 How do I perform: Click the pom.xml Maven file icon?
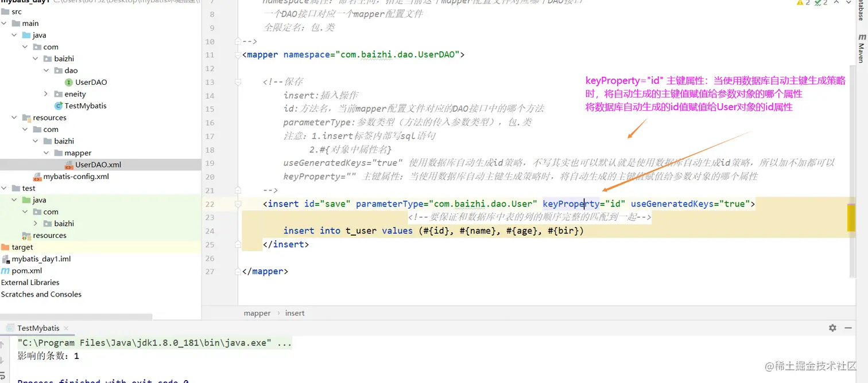tap(5, 271)
